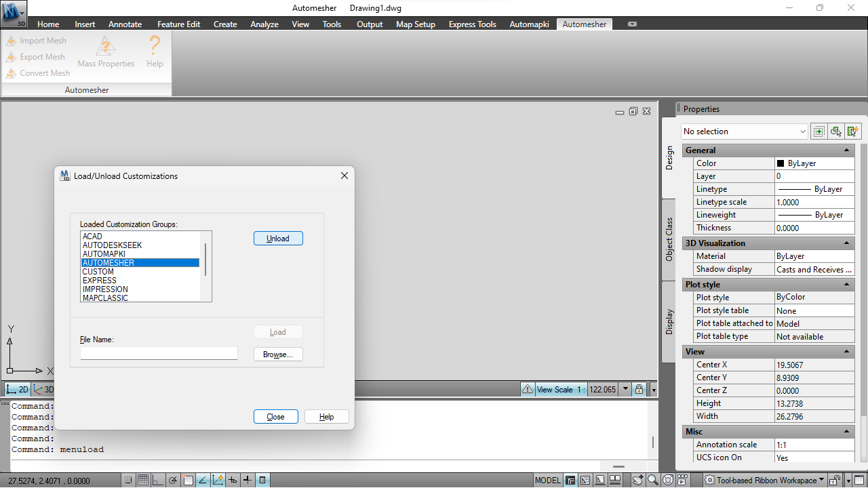This screenshot has height=488, width=868.
Task: Click the view scale lock icon
Action: pos(640,390)
